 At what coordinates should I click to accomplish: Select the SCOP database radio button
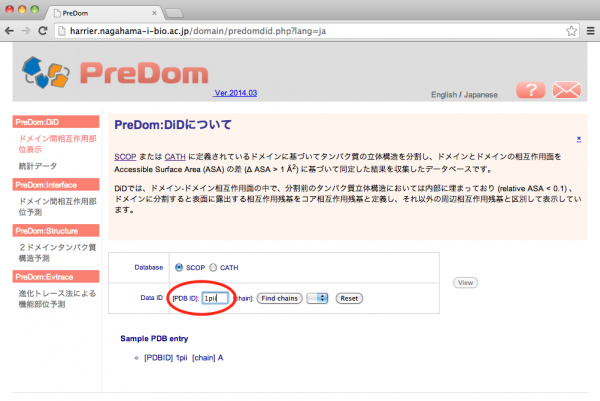(x=179, y=268)
